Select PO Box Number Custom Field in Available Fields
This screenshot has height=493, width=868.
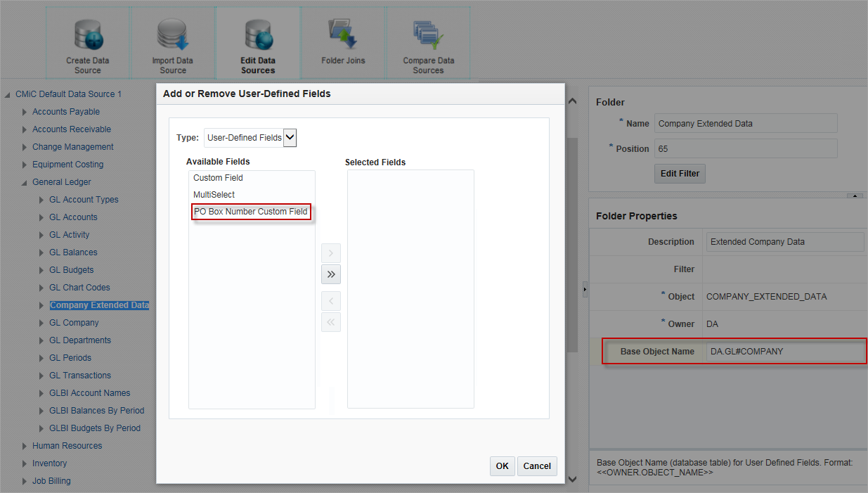click(251, 211)
